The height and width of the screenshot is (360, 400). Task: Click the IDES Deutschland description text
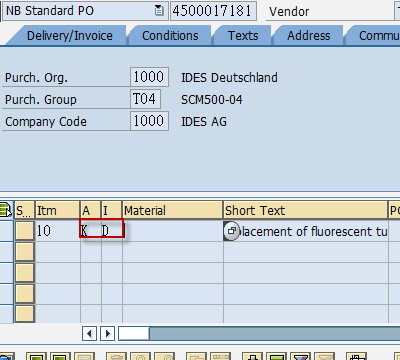pos(229,78)
